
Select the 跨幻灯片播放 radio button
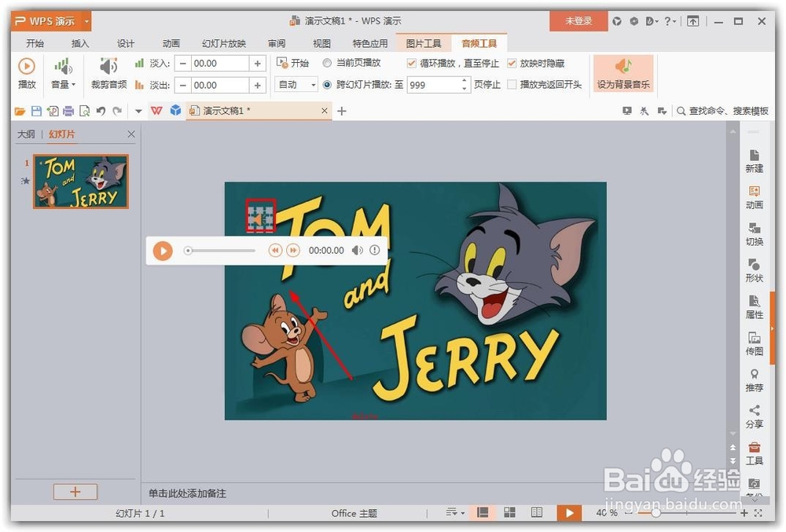pos(327,85)
